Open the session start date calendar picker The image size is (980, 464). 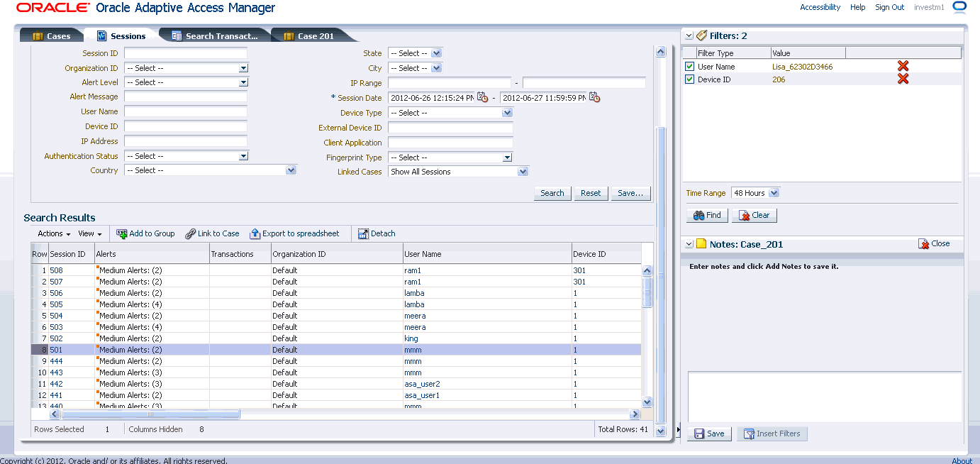tap(483, 98)
